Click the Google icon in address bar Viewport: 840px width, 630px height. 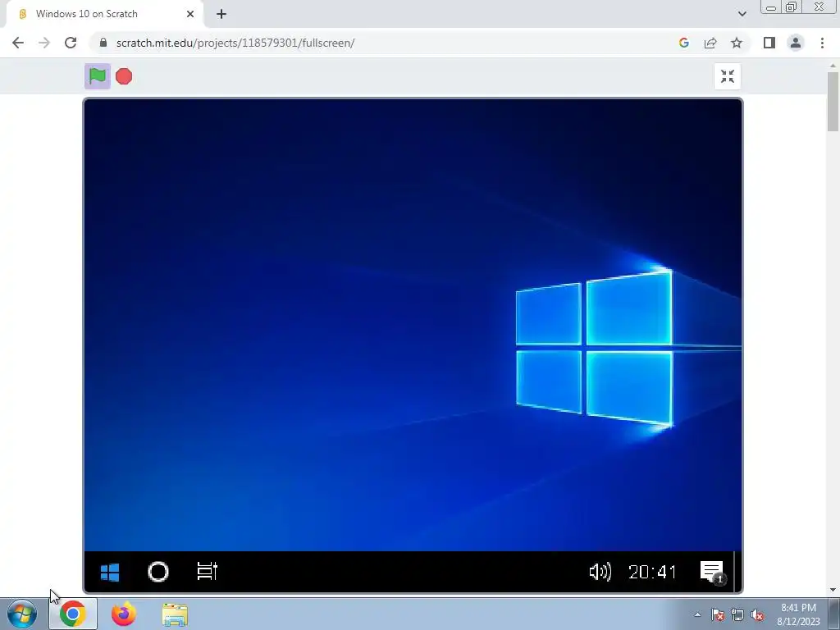point(683,43)
